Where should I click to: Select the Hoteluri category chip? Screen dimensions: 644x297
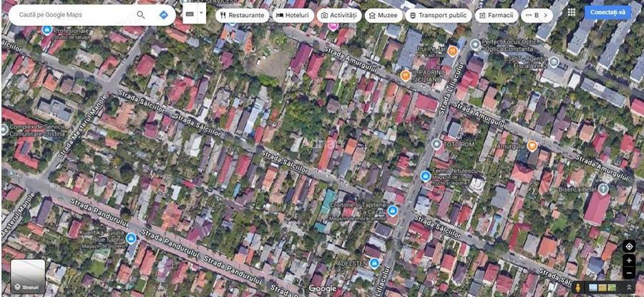[x=293, y=16]
